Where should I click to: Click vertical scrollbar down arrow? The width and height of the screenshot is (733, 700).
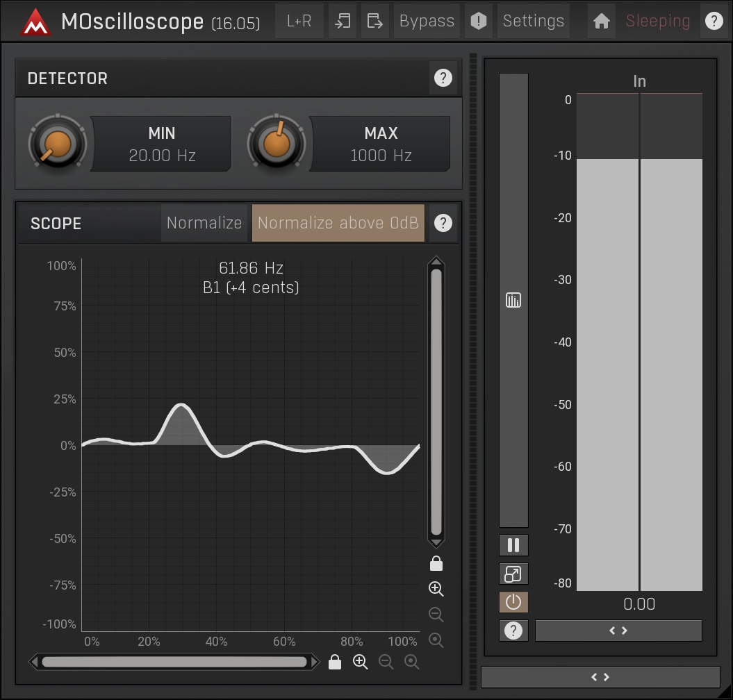[436, 542]
